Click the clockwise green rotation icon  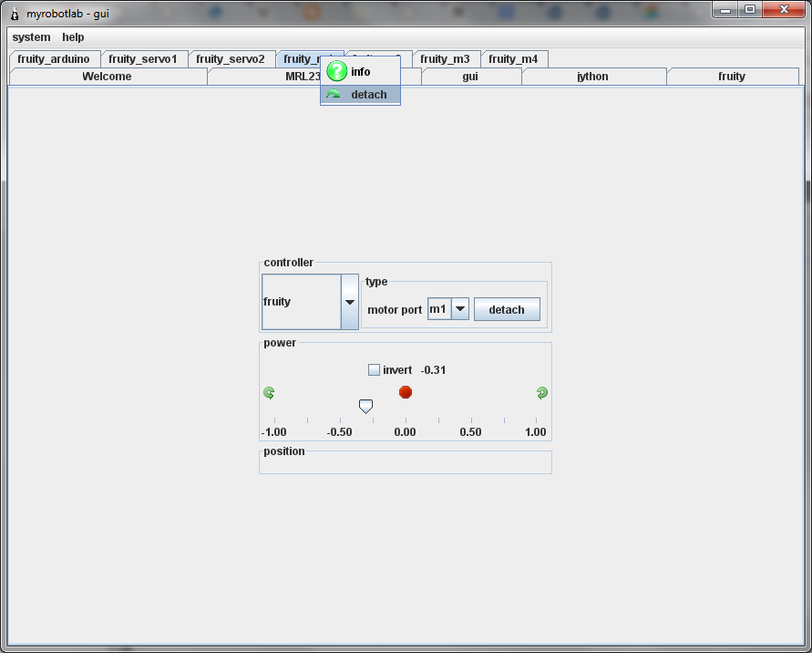(x=542, y=393)
